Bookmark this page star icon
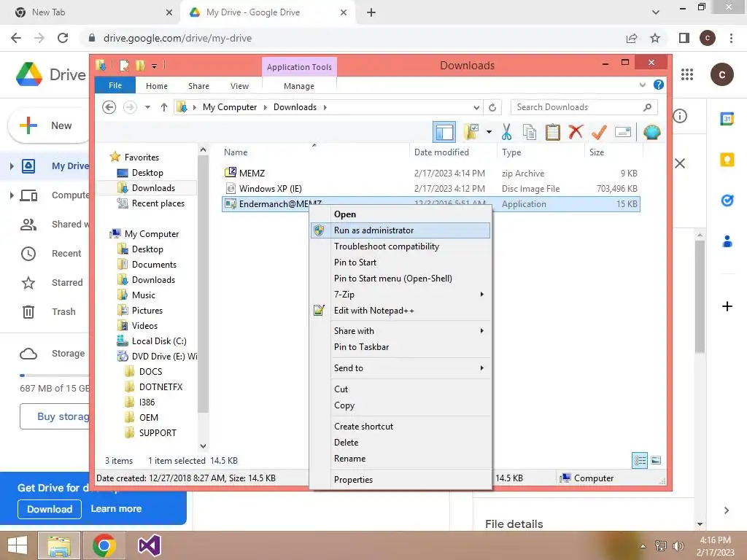This screenshot has width=747, height=560. [x=655, y=38]
